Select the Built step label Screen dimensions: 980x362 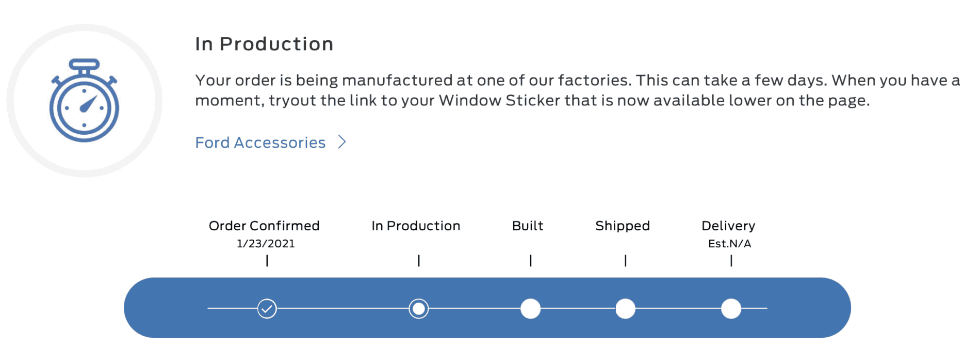point(528,226)
